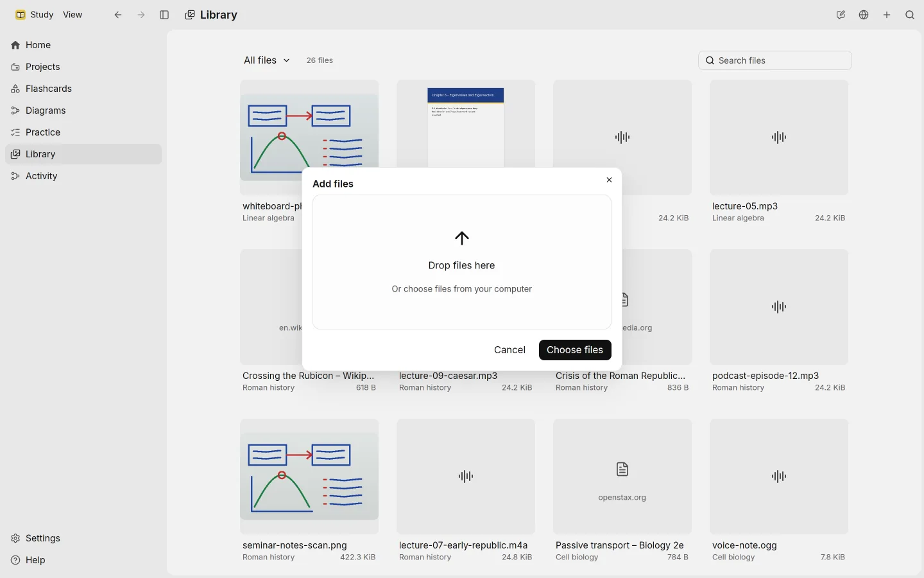Open global search magnifier in top-right corner
This screenshot has width=924, height=578.
pos(910,15)
